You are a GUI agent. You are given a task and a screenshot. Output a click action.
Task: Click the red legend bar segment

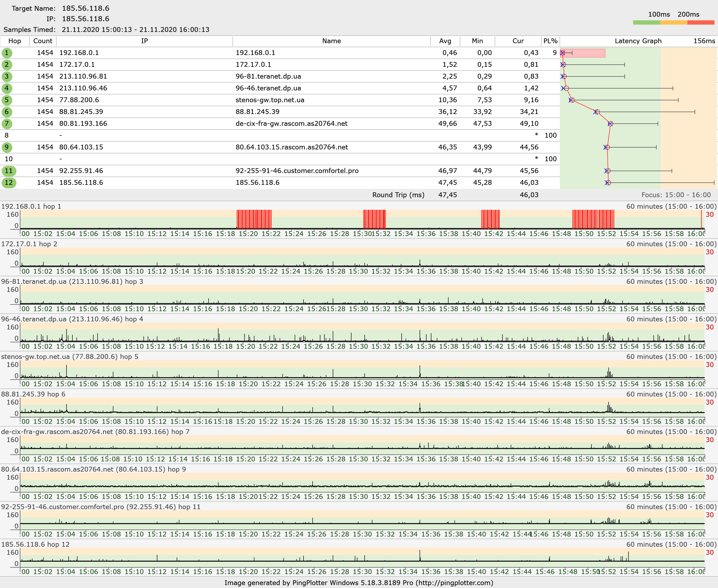tap(701, 23)
